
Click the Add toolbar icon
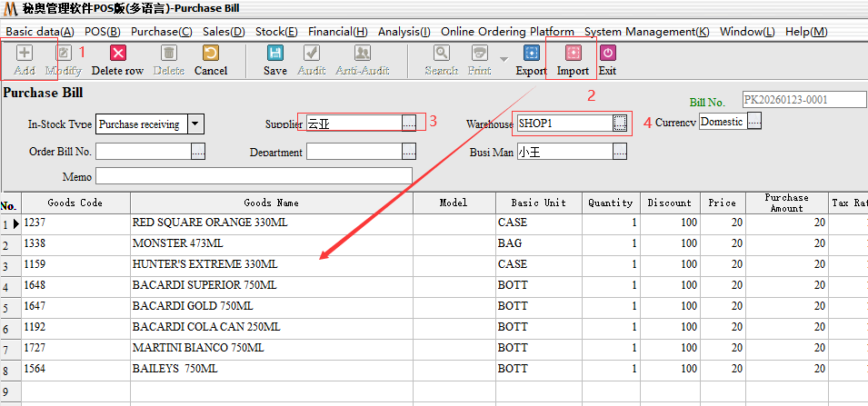click(x=25, y=54)
